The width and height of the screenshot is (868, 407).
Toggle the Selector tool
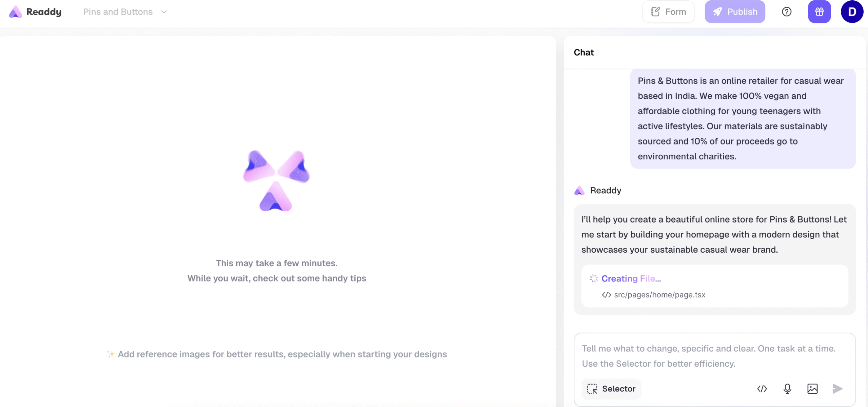611,389
